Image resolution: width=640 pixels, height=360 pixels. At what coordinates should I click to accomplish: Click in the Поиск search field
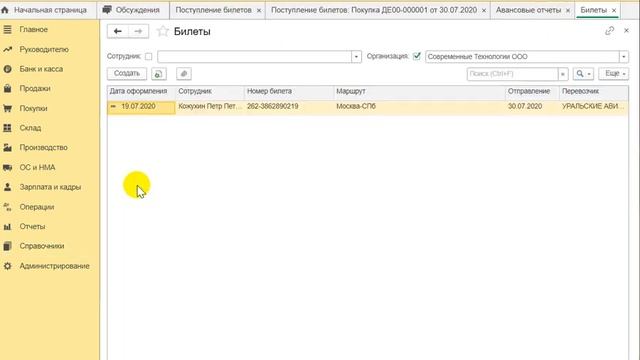click(512, 74)
